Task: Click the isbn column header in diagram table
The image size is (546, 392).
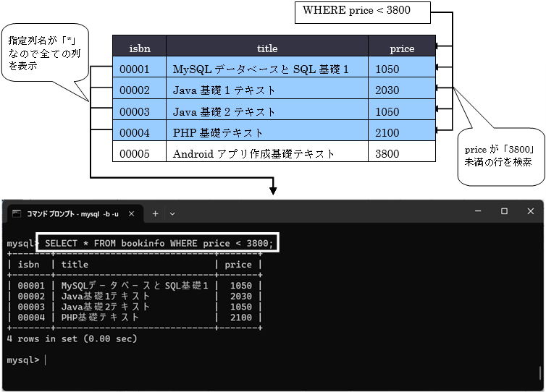Action: pos(139,48)
